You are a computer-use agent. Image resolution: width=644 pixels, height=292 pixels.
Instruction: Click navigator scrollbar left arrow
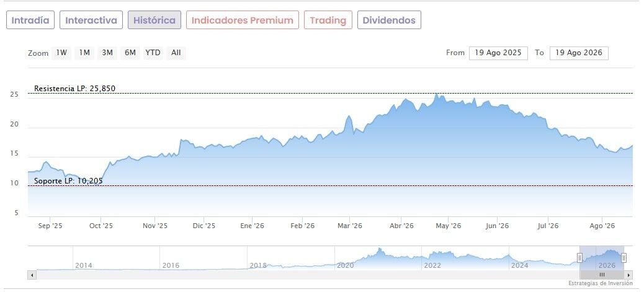point(32,275)
